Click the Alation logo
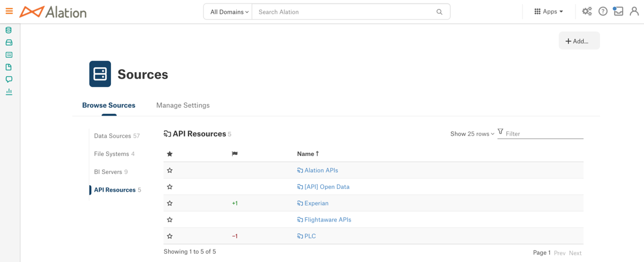The image size is (644, 262). coord(53,12)
